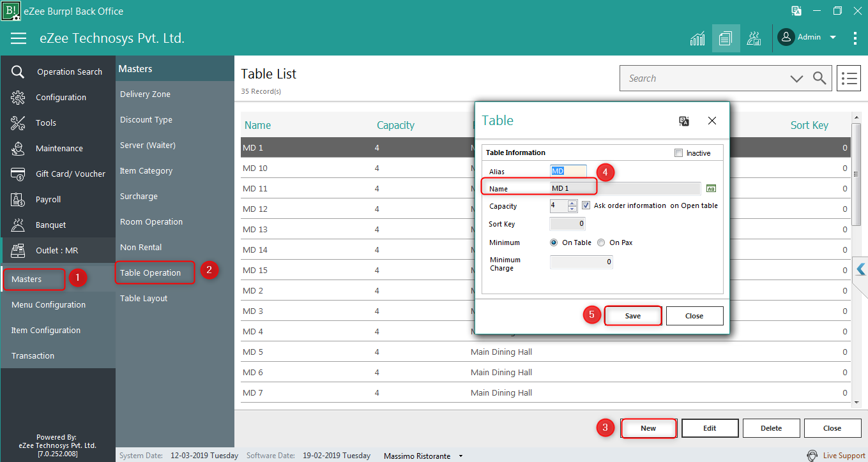
Task: Click the Outlet : MR register icon
Action: (18, 250)
